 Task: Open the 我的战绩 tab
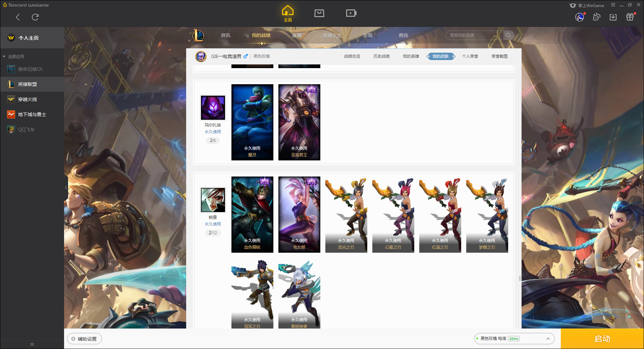pos(261,35)
